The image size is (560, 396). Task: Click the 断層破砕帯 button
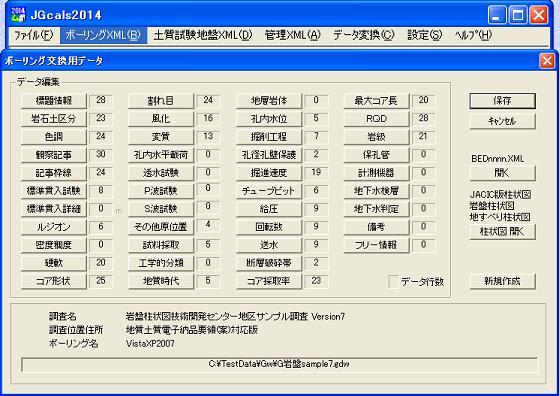(x=269, y=263)
